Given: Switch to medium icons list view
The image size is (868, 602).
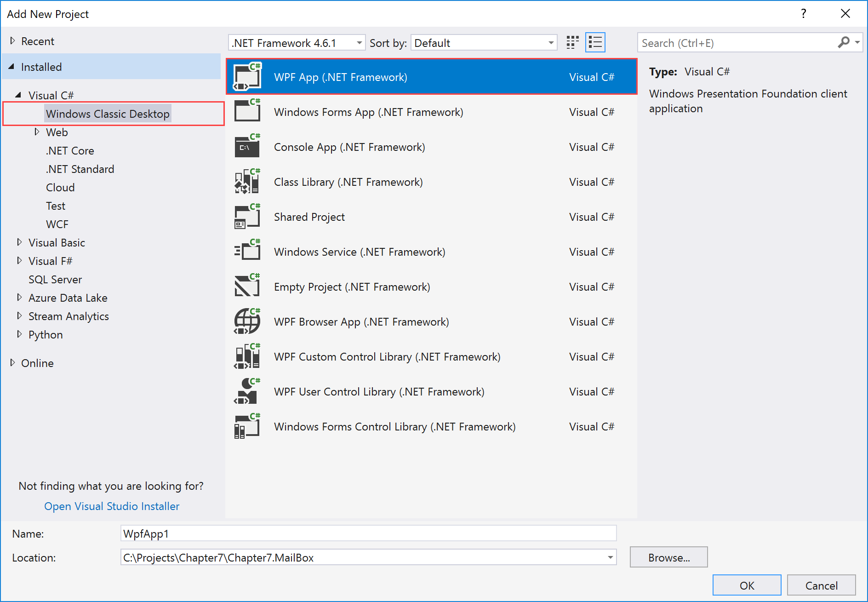Looking at the screenshot, I should [595, 43].
